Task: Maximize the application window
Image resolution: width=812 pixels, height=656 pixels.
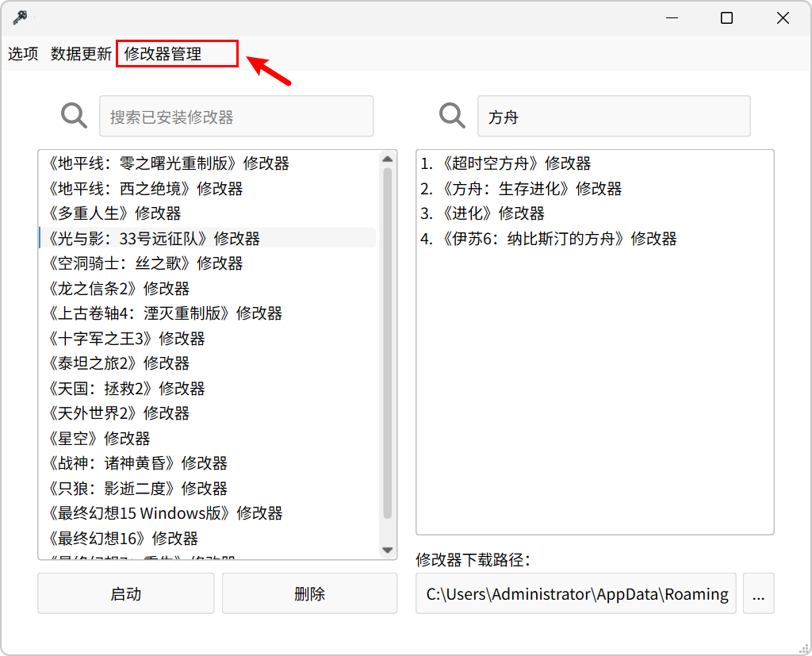Action: click(726, 17)
